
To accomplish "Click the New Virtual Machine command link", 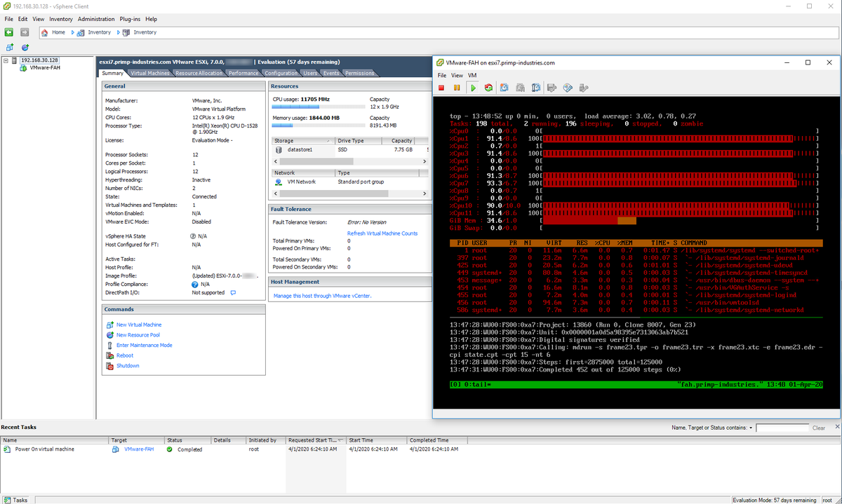I will tap(139, 325).
